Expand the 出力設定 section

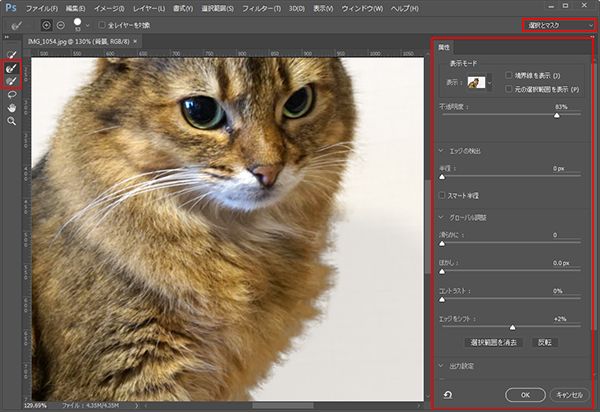(442, 366)
